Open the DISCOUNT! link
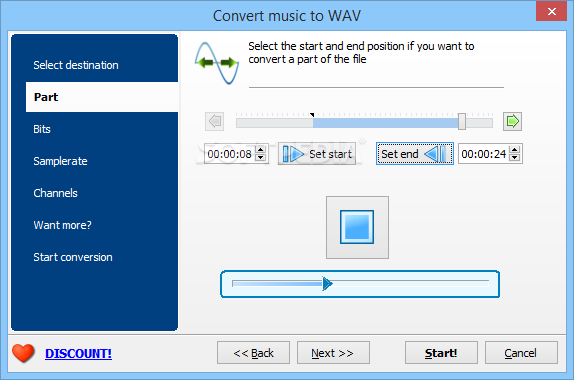Image resolution: width=574 pixels, height=380 pixels. click(x=78, y=354)
